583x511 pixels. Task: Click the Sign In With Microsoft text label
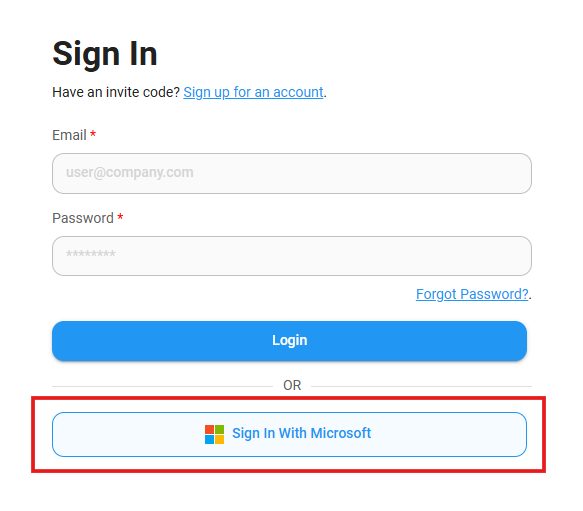point(302,434)
